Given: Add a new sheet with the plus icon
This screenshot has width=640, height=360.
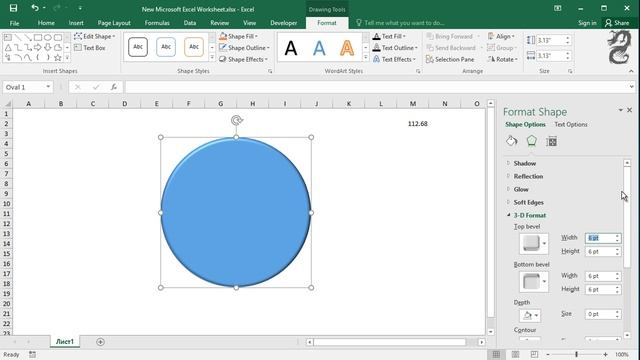Looking at the screenshot, I should click(x=100, y=342).
